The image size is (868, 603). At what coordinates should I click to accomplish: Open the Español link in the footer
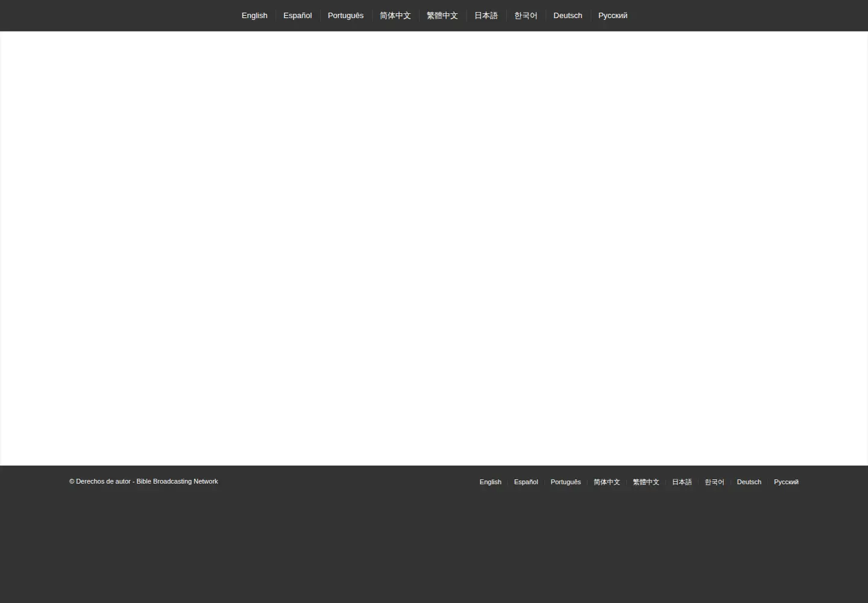point(526,482)
